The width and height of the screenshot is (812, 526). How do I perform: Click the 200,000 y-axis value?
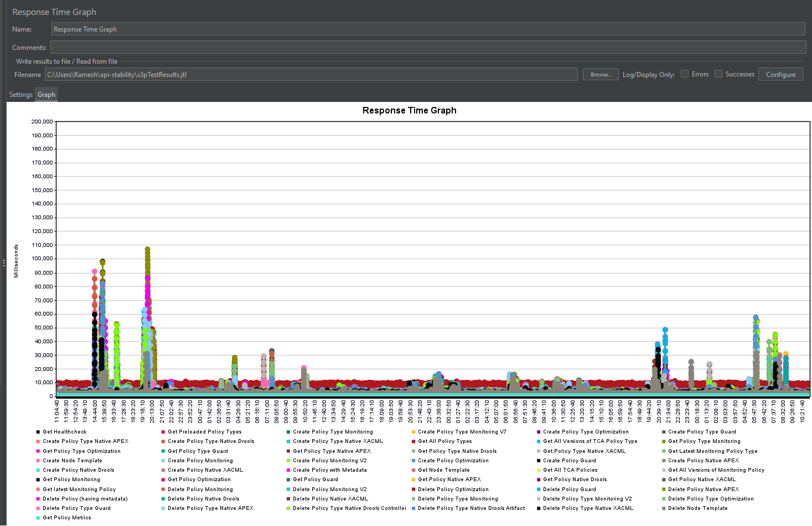tap(42, 122)
